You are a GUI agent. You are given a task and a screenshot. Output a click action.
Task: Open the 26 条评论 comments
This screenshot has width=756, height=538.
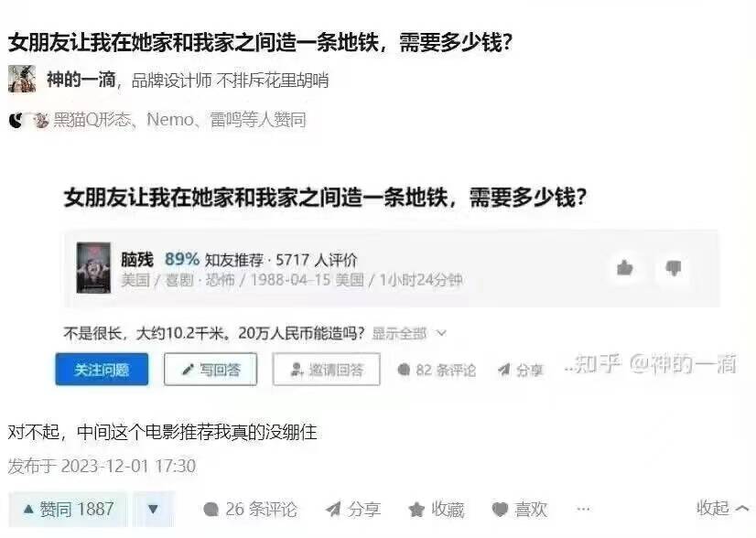point(250,509)
